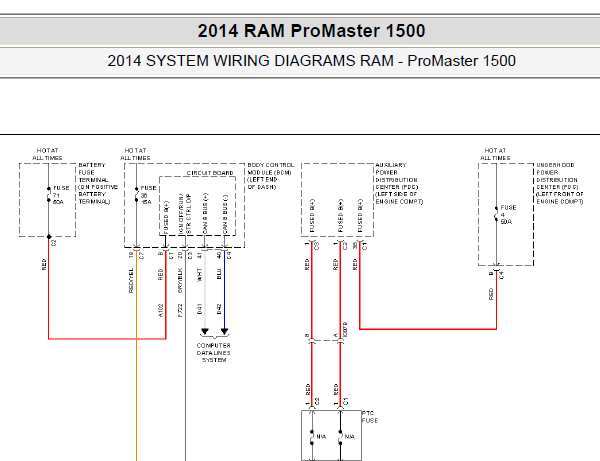The height and width of the screenshot is (461, 600).
Task: Select the "A102" circuit number
Action: click(161, 310)
